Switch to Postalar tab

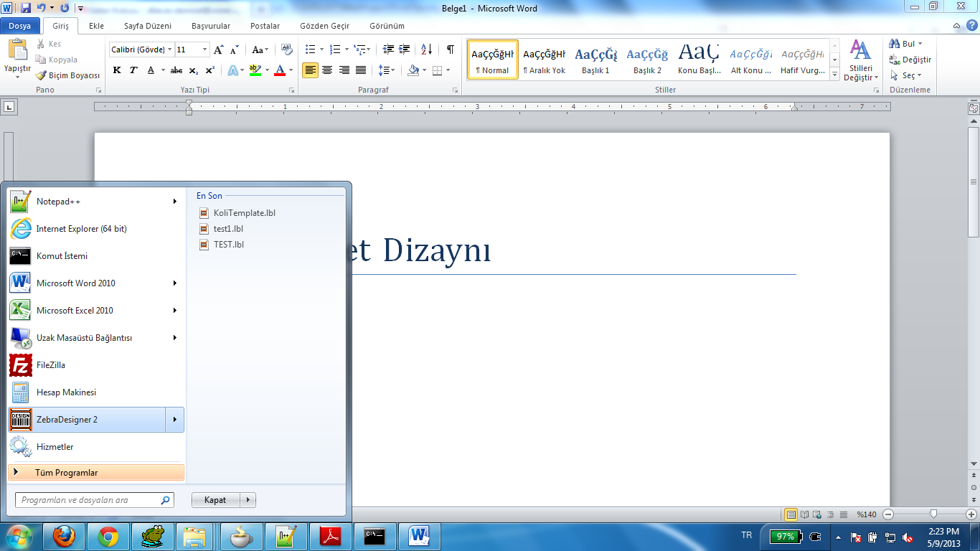coord(265,26)
